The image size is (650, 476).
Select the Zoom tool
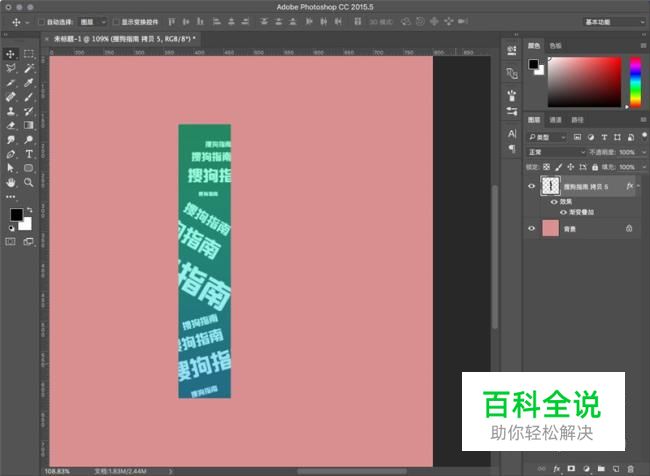(29, 182)
